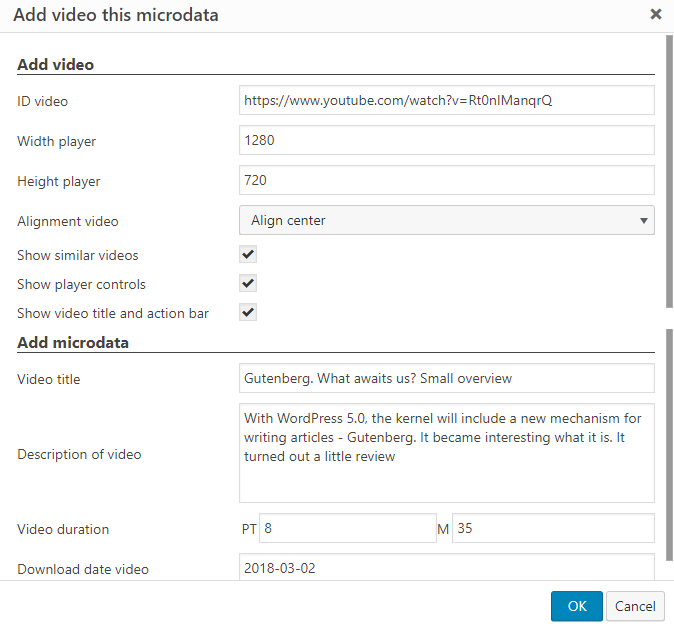The width and height of the screenshot is (674, 628).
Task: Click the "Height player" label
Action: pyautogui.click(x=58, y=181)
